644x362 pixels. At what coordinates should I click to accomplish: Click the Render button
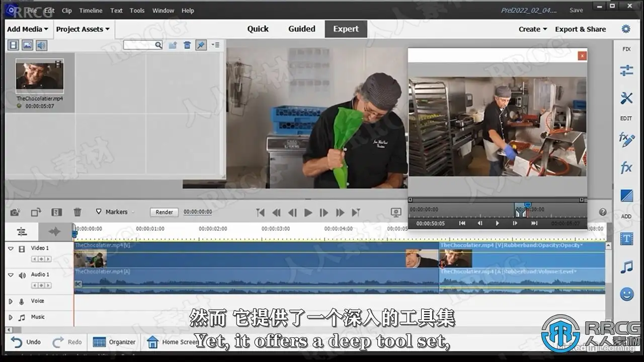tap(165, 212)
